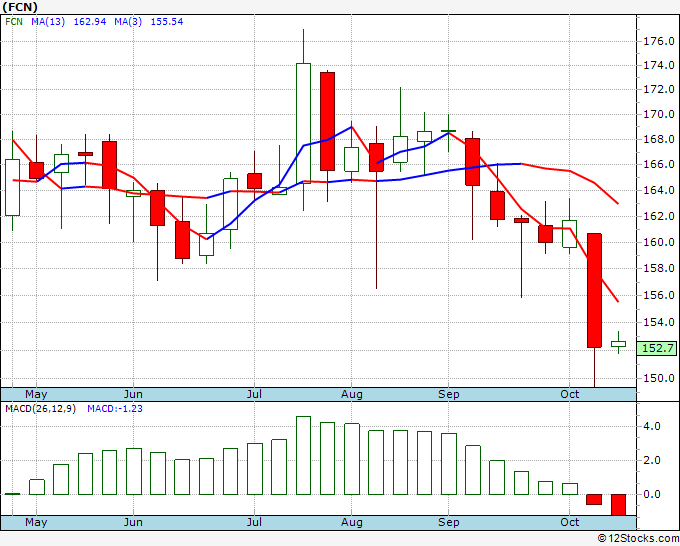Click the last red MACD histogram bar
Screen dimensions: 680x546
click(x=618, y=505)
